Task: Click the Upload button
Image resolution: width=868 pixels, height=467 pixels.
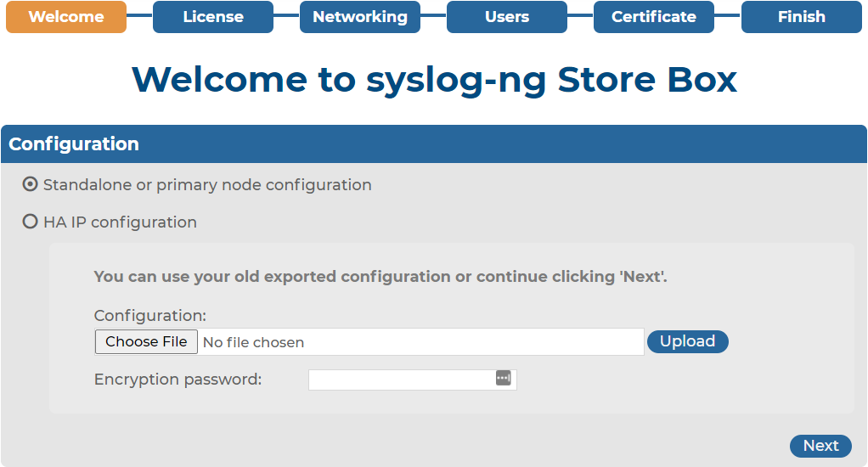Action: tap(688, 341)
